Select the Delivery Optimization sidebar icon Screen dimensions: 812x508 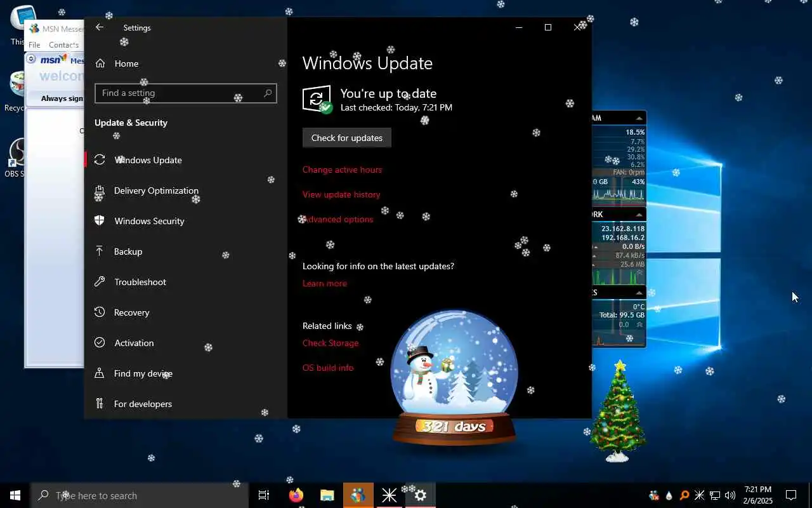pos(100,190)
